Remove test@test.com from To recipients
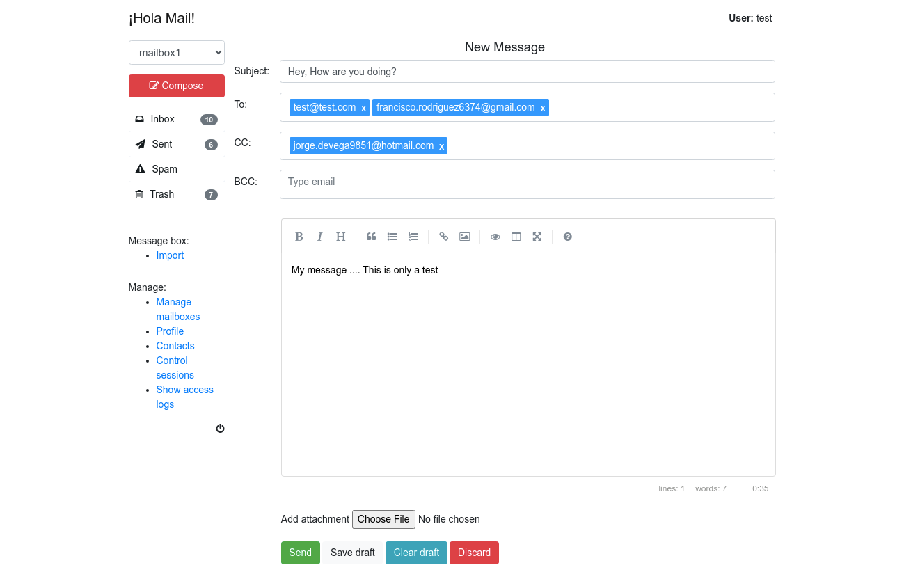 pos(364,108)
